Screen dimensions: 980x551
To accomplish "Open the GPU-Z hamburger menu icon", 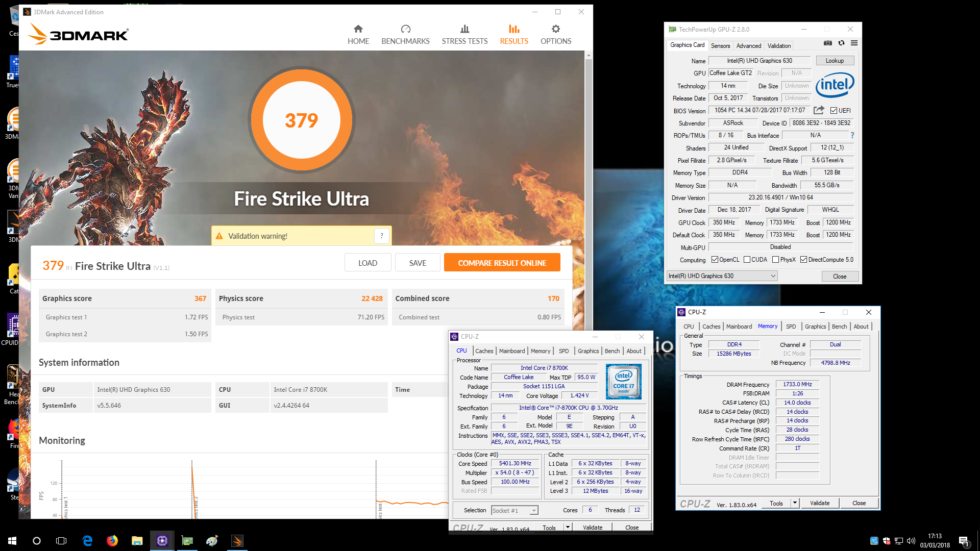I will click(x=854, y=43).
